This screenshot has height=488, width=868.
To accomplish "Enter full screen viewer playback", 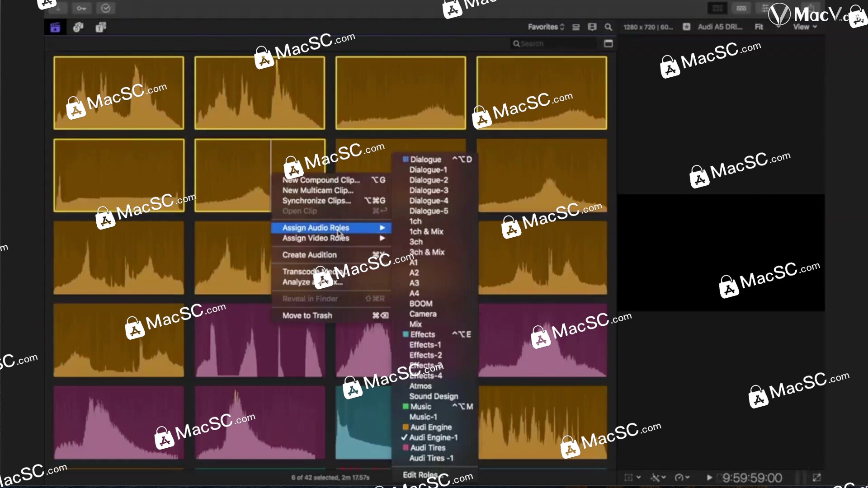I will [816, 478].
